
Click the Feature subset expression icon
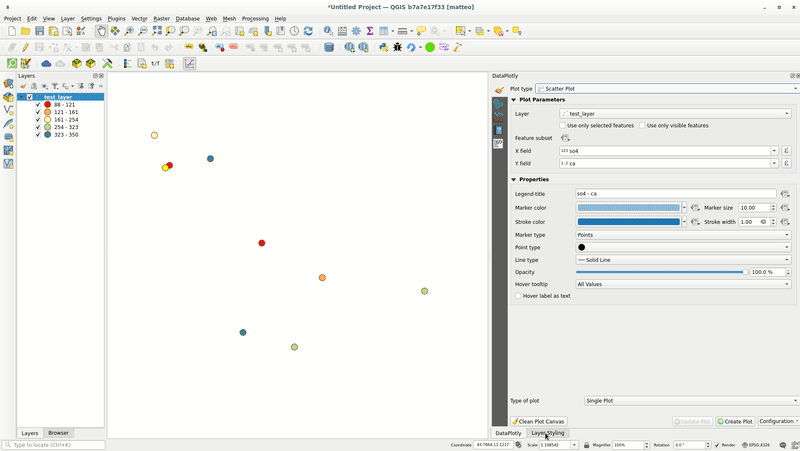point(565,138)
